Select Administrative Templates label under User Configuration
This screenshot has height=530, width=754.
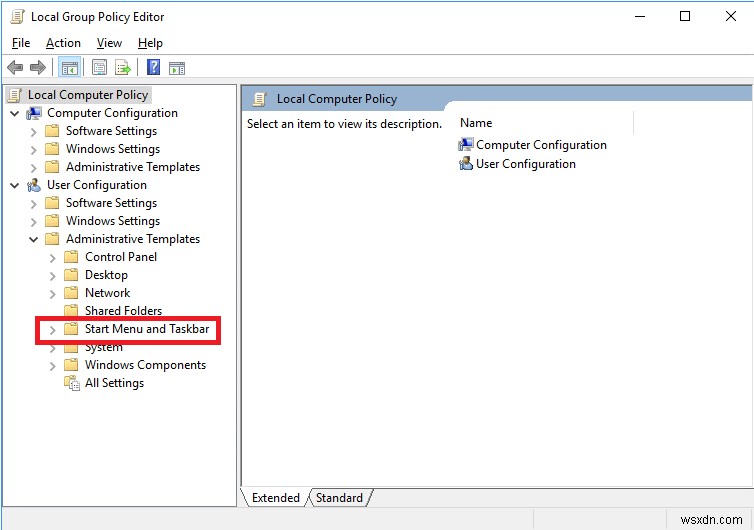click(x=133, y=239)
